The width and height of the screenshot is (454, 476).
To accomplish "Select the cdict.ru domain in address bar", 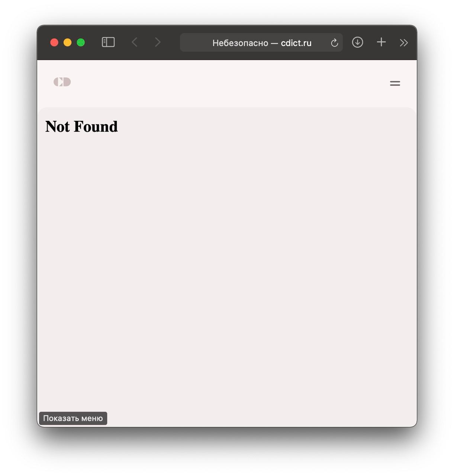I will (296, 43).
